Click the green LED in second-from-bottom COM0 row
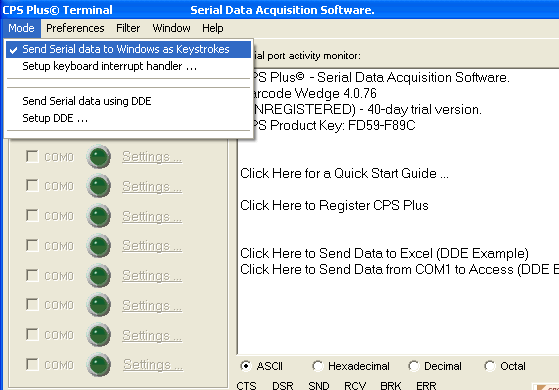The image size is (559, 390). [99, 335]
